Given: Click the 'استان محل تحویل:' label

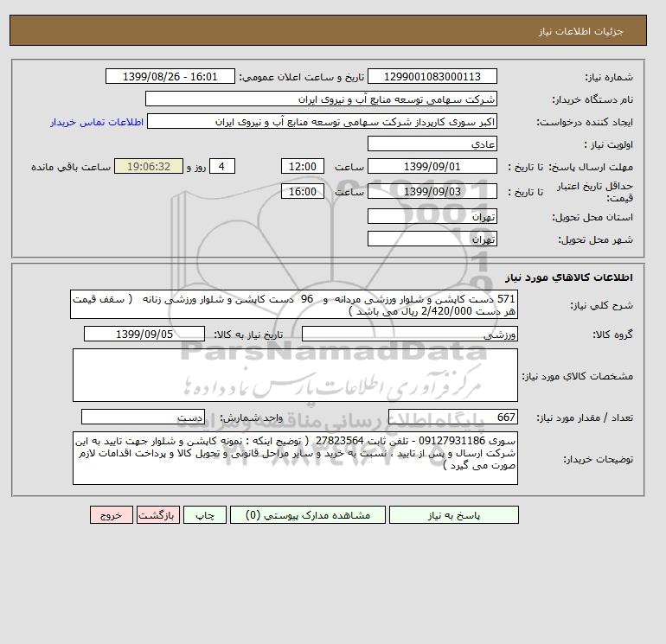Looking at the screenshot, I should [592, 217].
